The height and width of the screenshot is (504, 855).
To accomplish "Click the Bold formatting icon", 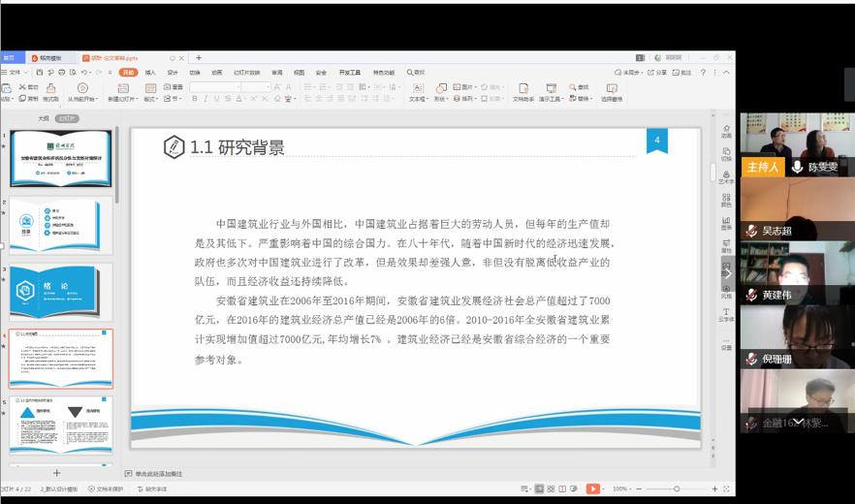I will click(x=194, y=99).
